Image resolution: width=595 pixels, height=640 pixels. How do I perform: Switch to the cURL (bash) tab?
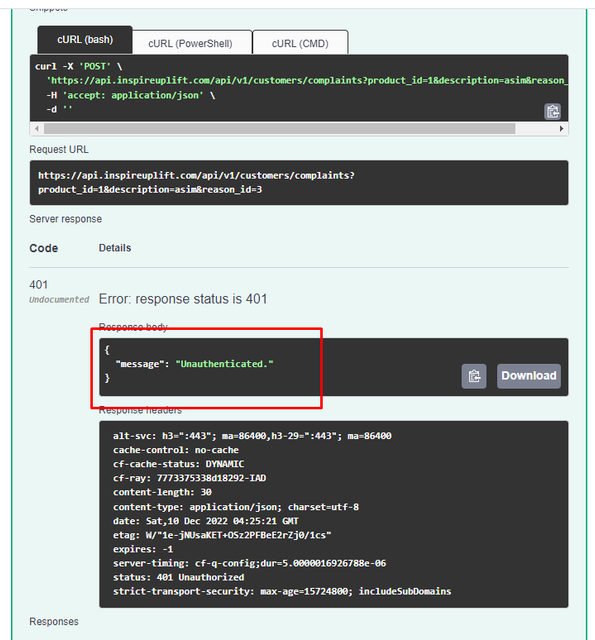(85, 40)
